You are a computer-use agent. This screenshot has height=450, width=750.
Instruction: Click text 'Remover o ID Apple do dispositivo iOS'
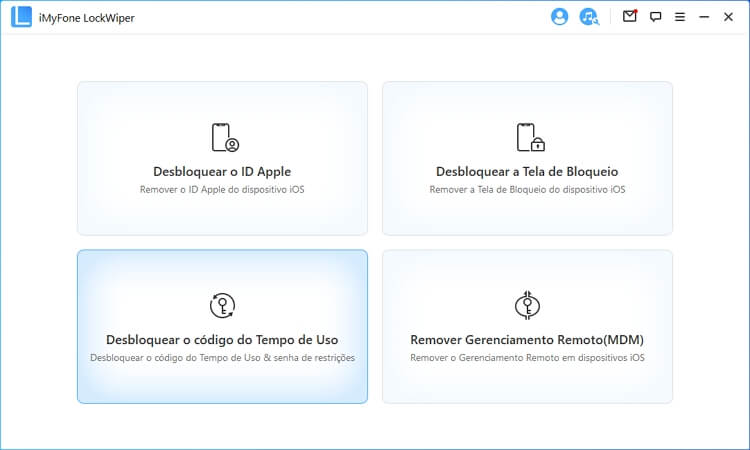click(222, 190)
